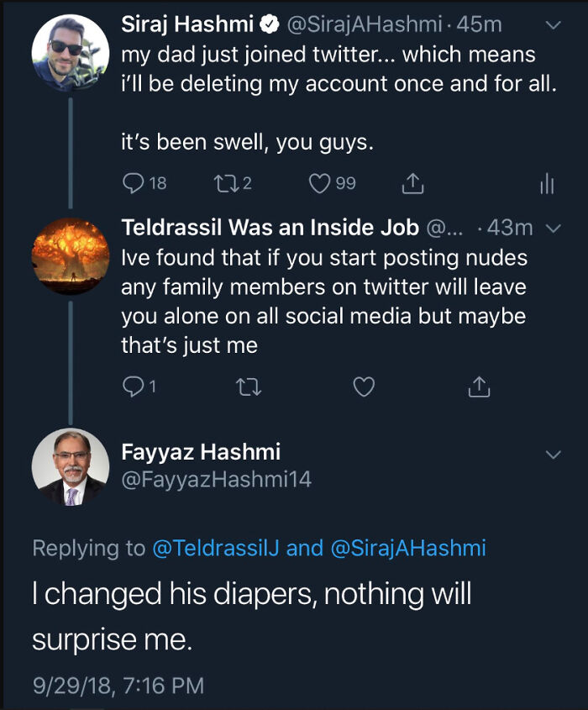View the Teldrassil burning tree avatar
Image resolution: width=588 pixels, height=710 pixels.
71,255
